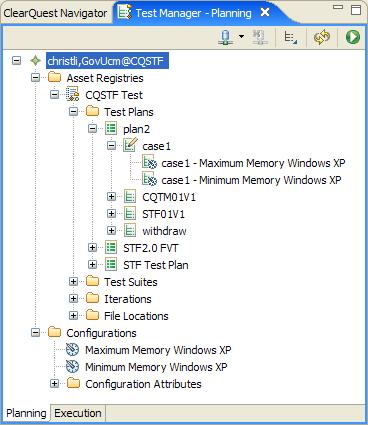The height and width of the screenshot is (425, 368).
Task: Click the Test Suites folder icon
Action: pos(92,281)
